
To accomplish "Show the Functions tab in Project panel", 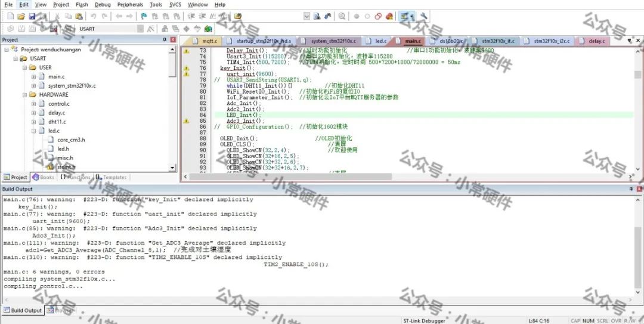I will 75,177.
